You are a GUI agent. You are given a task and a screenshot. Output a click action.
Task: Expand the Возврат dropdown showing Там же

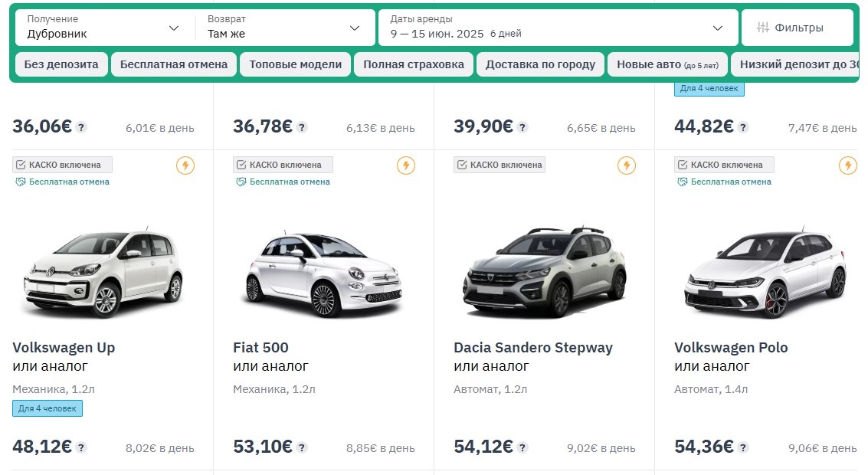(x=283, y=27)
